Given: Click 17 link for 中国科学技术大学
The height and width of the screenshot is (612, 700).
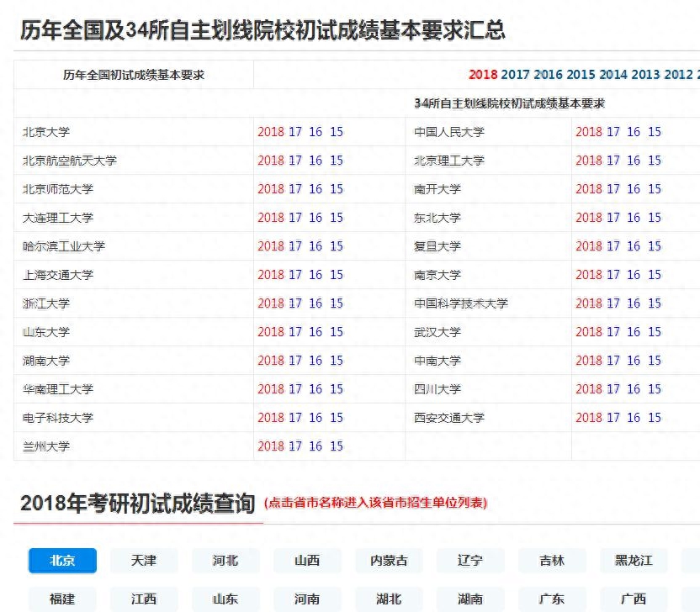Looking at the screenshot, I should click(613, 303).
